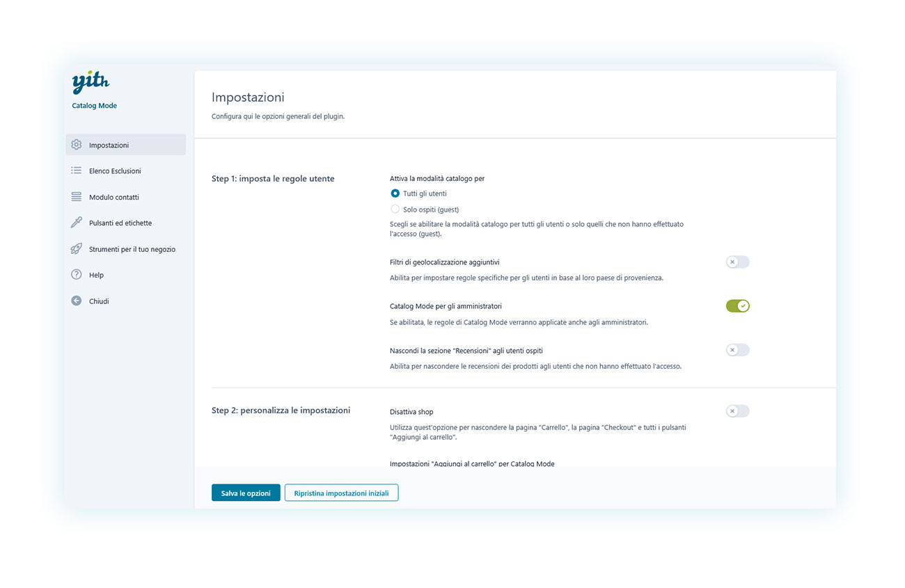
Task: Disable Catalog Mode per gli amministratori
Action: (x=737, y=305)
